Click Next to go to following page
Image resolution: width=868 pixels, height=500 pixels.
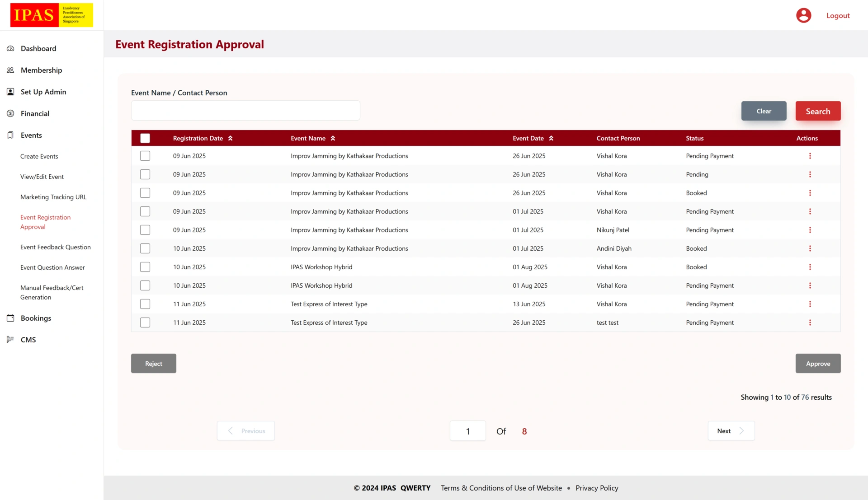pyautogui.click(x=731, y=431)
